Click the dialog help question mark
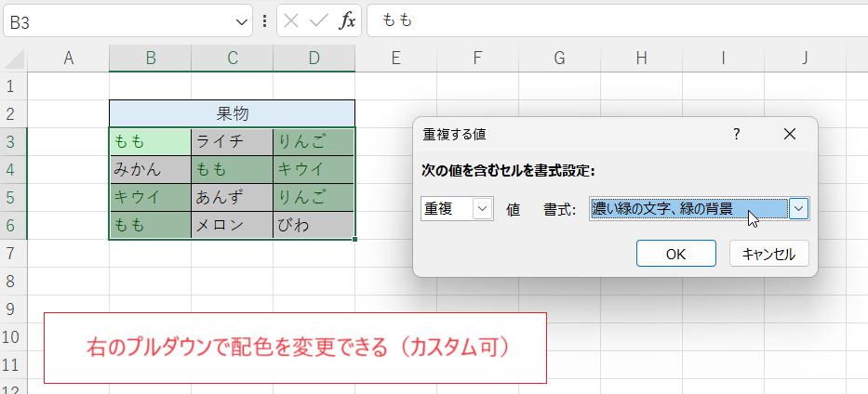868x394 pixels. pos(736,134)
